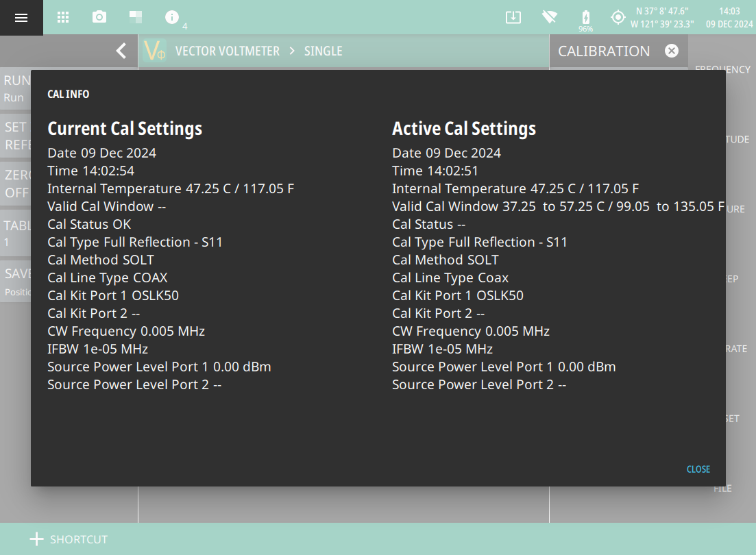
Task: Close the Calibration panel with X
Action: [672, 51]
